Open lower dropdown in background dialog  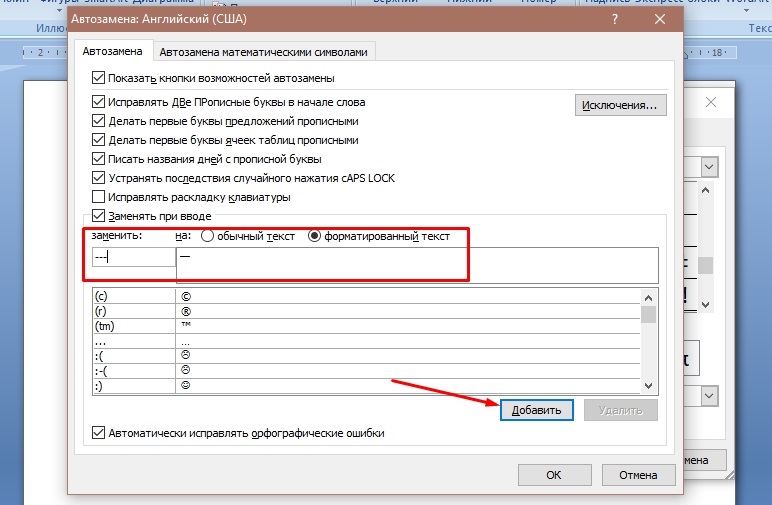click(x=709, y=396)
